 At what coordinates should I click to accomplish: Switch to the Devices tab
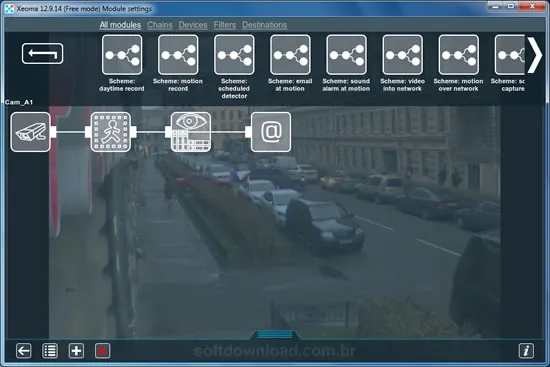click(193, 25)
